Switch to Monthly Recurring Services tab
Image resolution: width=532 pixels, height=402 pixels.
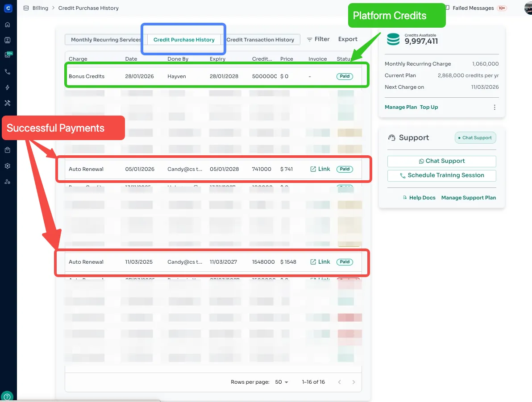tap(106, 40)
